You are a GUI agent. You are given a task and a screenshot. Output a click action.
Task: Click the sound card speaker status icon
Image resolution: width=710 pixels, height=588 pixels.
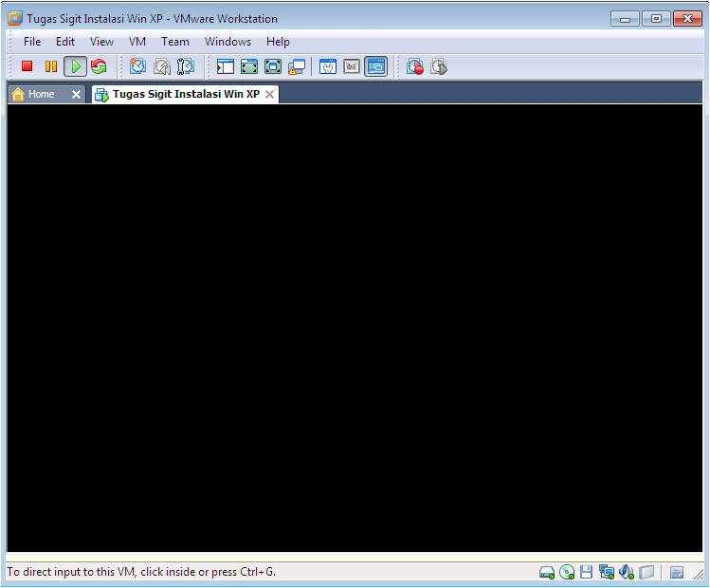point(627,572)
